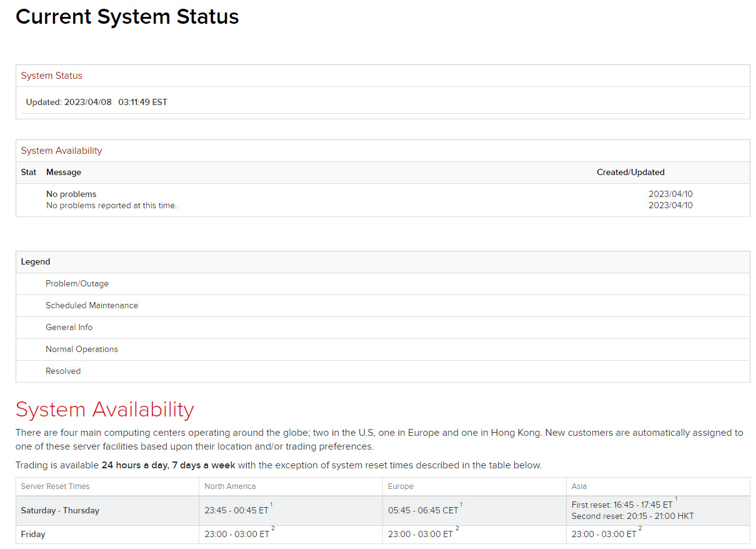Image resolution: width=756 pixels, height=549 pixels.
Task: Select the System Availability panel title
Action: pyautogui.click(x=61, y=151)
